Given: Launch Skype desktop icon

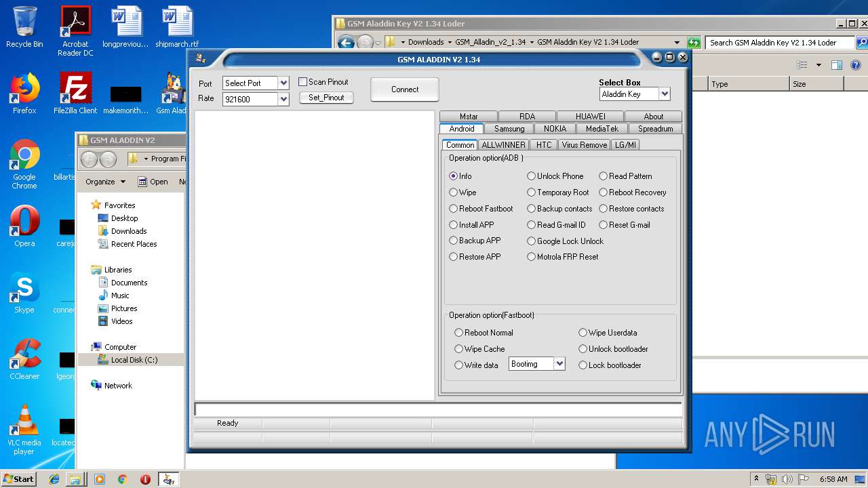Looking at the screenshot, I should point(24,293).
